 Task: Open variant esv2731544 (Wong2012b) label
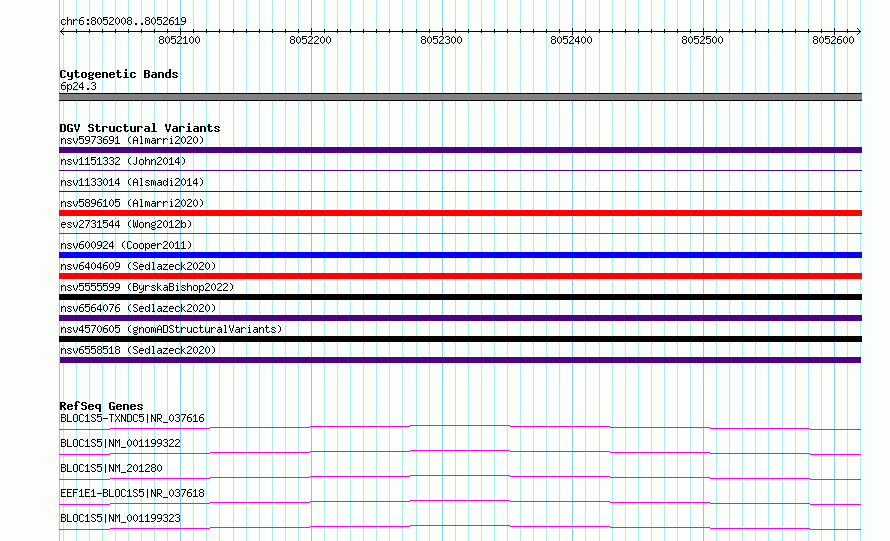point(126,224)
